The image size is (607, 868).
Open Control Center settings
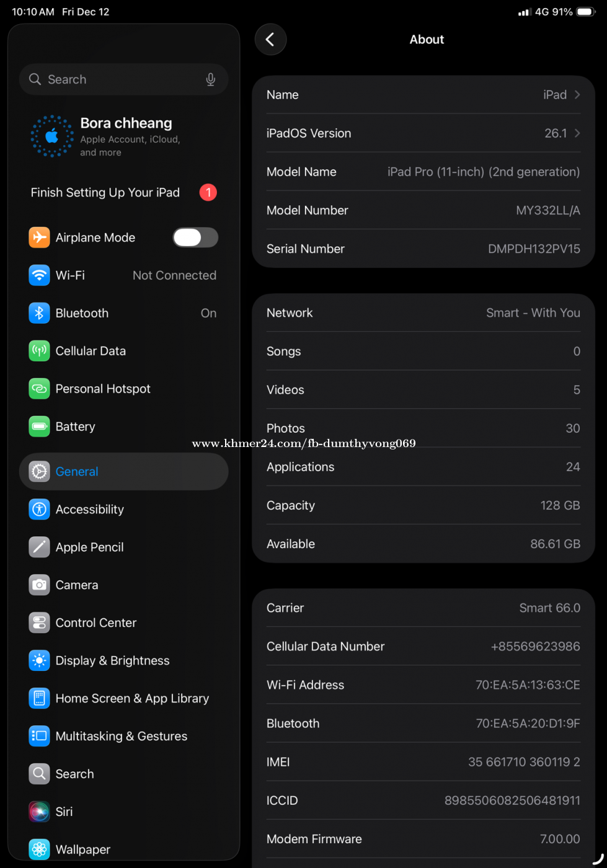tap(96, 622)
